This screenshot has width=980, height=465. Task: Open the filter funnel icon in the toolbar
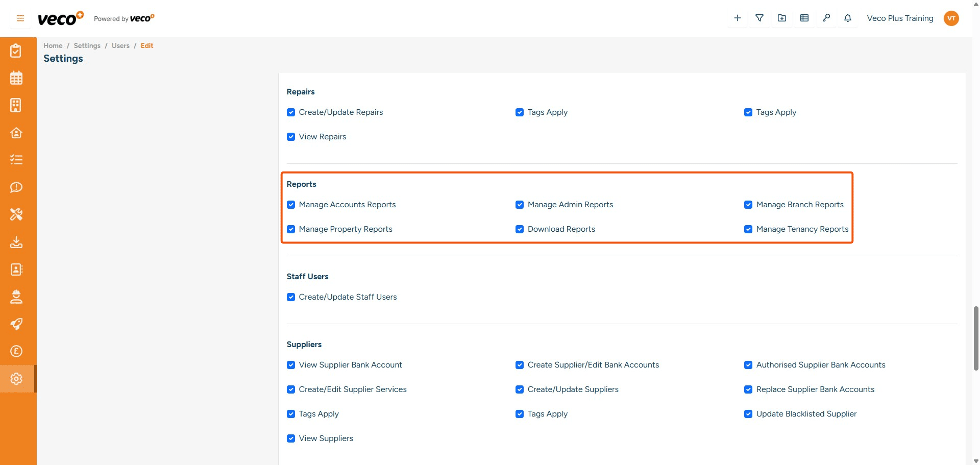tap(759, 18)
